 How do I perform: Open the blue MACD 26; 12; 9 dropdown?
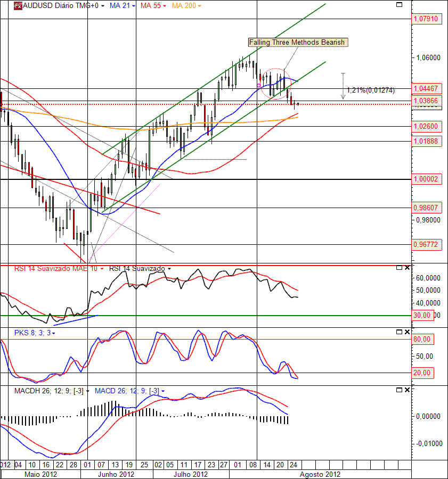tap(163, 391)
